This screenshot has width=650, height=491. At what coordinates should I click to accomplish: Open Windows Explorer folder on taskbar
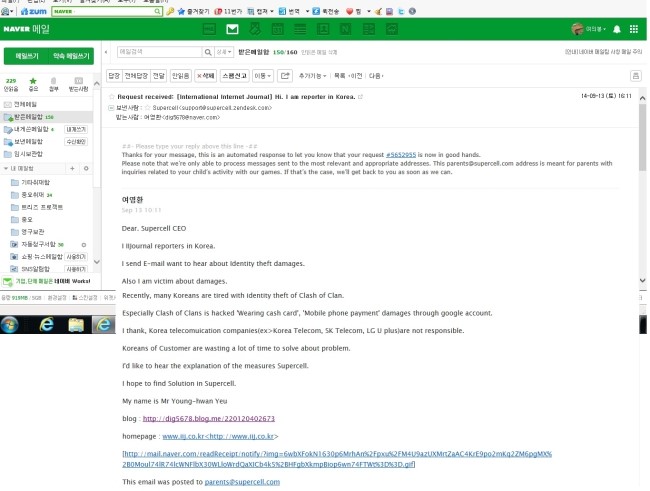click(x=76, y=325)
